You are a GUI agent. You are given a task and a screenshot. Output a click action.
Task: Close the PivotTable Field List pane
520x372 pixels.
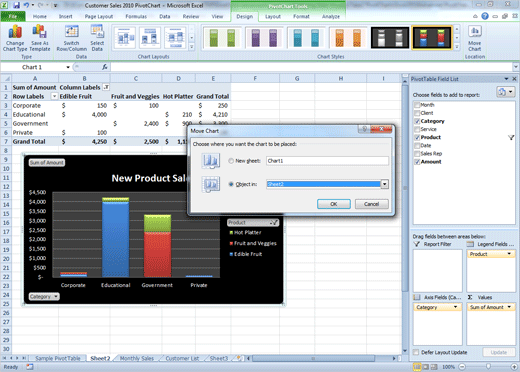514,79
